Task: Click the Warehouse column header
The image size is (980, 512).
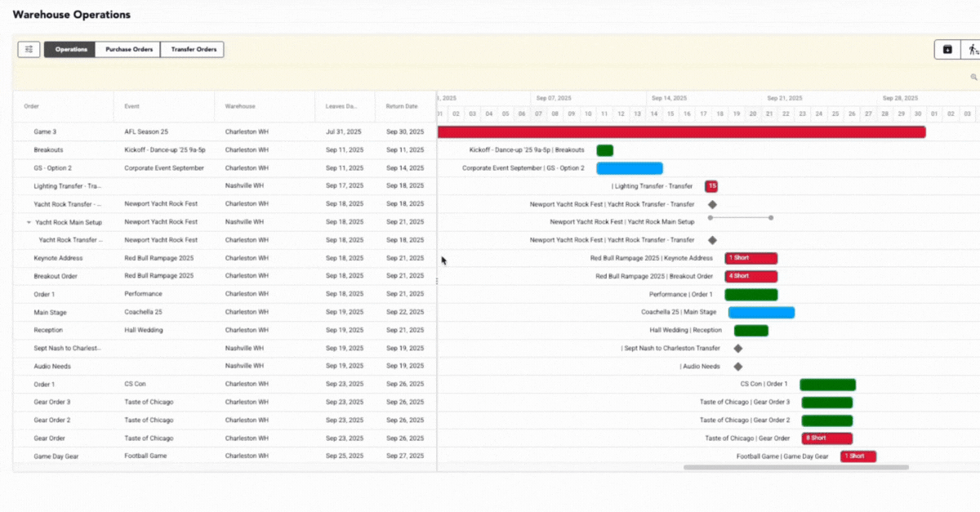Action: point(240,106)
